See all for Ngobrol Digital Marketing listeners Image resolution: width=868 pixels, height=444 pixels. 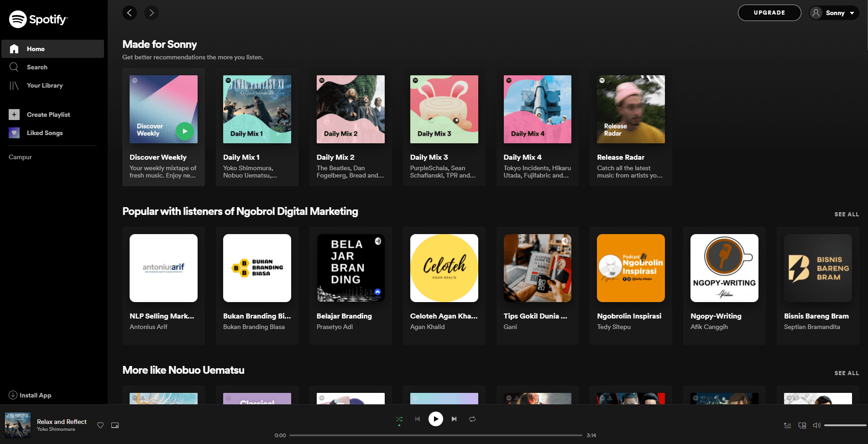point(847,214)
